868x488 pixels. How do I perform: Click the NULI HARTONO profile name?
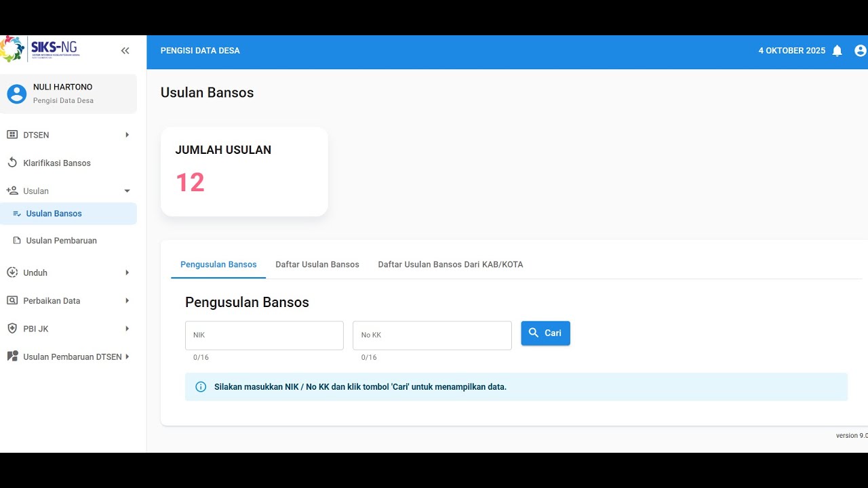pyautogui.click(x=62, y=87)
